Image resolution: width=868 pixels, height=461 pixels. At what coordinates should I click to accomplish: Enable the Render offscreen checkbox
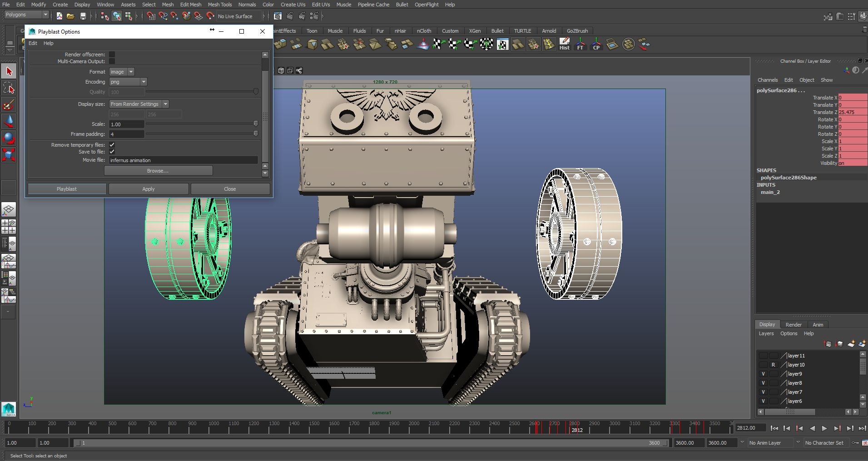point(112,55)
